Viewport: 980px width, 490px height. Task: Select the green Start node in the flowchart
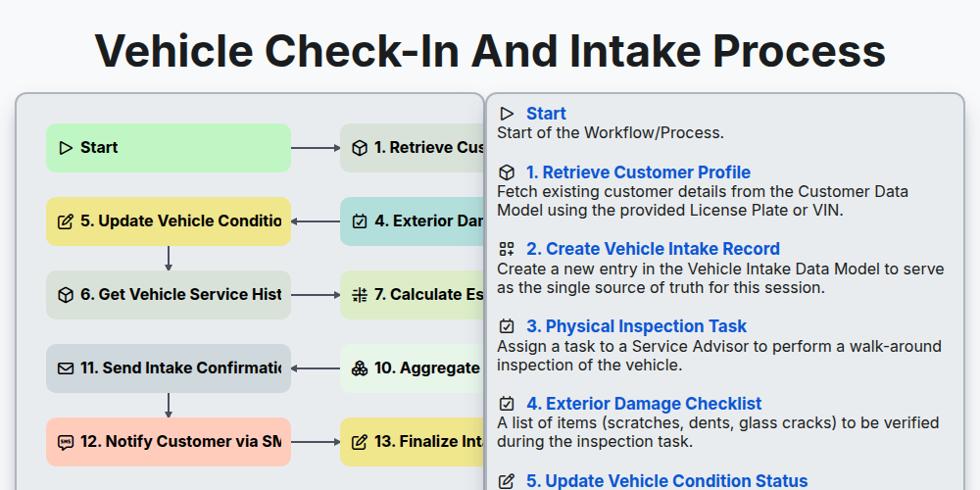tap(169, 148)
